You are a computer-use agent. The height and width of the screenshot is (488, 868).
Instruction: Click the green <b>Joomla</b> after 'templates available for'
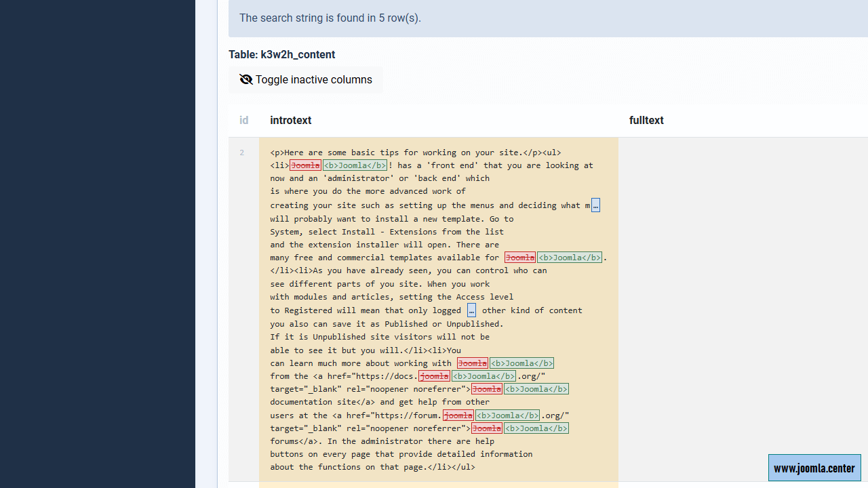tap(570, 258)
